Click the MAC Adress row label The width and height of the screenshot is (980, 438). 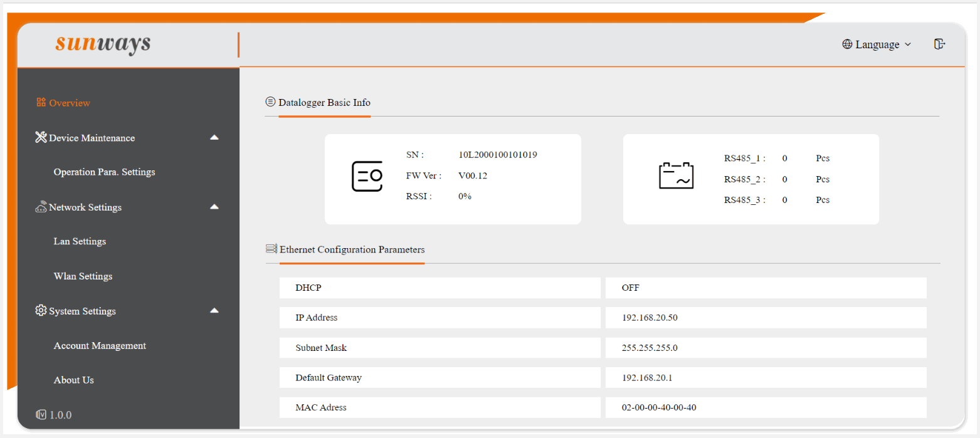pos(321,407)
